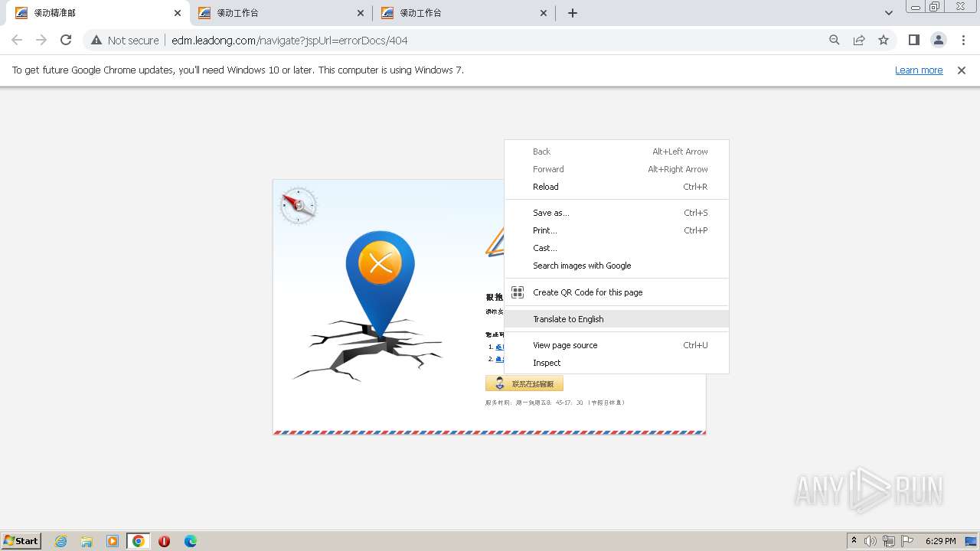Open Chrome three-dot menu
The image size is (980, 551).
(x=963, y=40)
